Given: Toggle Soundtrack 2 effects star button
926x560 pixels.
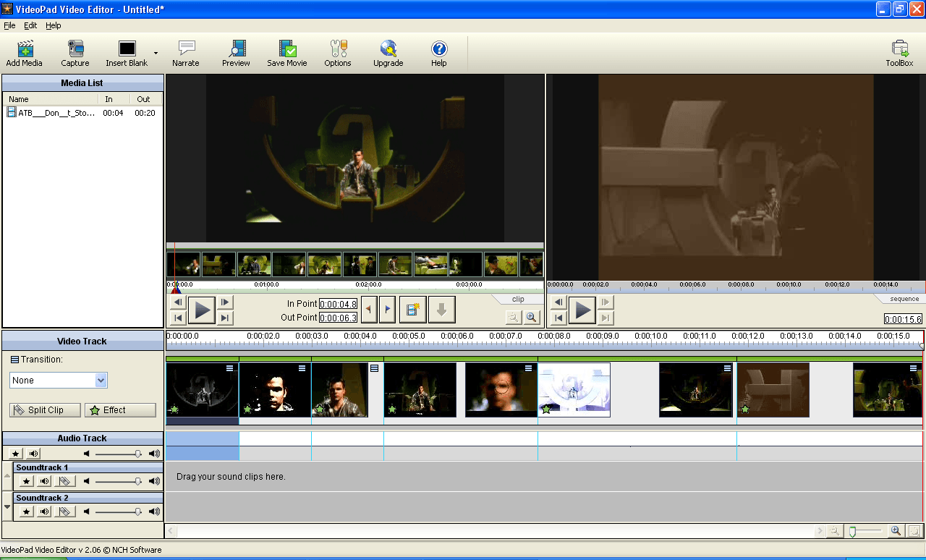Looking at the screenshot, I should point(26,512).
